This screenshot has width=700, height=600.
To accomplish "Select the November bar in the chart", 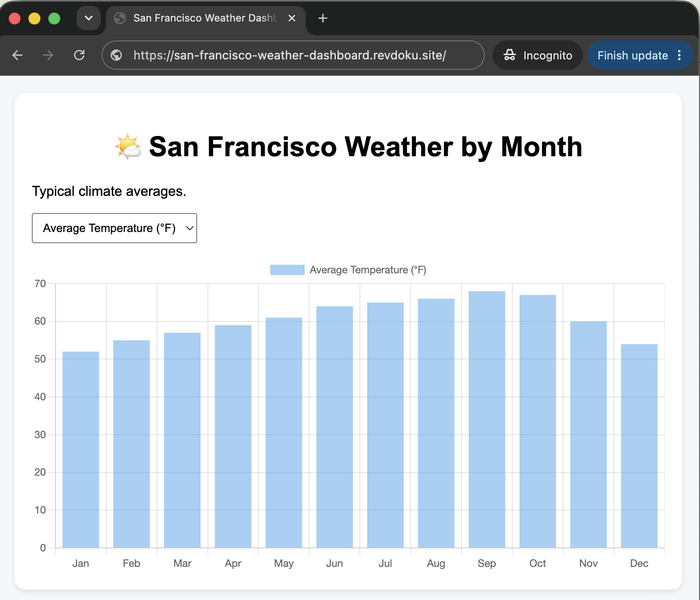I will tap(588, 435).
